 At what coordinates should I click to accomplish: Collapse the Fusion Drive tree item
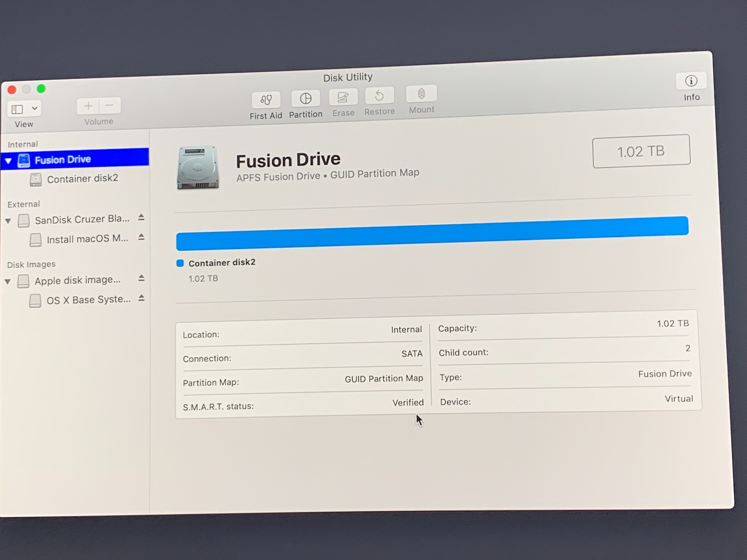point(8,161)
